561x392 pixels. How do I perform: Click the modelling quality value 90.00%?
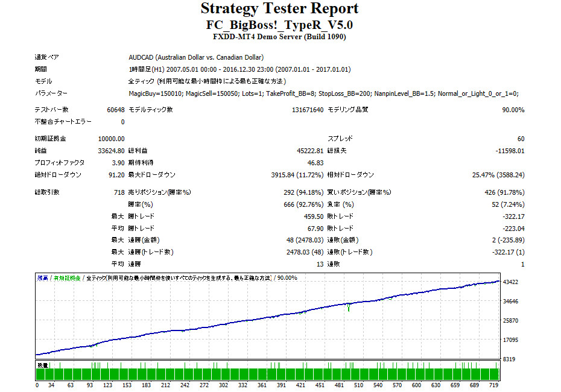tap(513, 110)
